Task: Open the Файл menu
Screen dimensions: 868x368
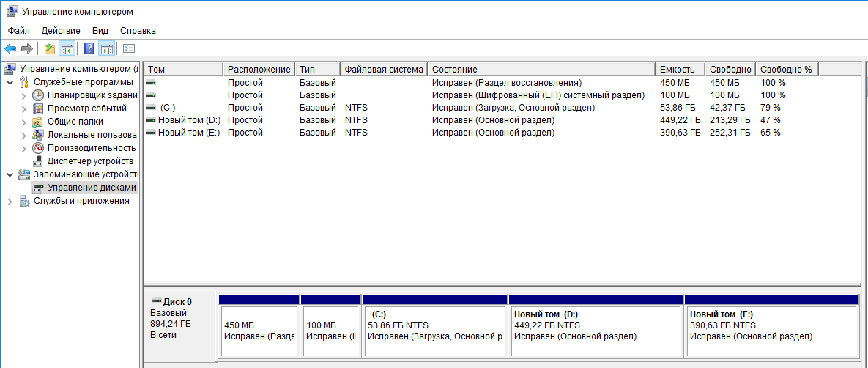Action: tap(19, 31)
